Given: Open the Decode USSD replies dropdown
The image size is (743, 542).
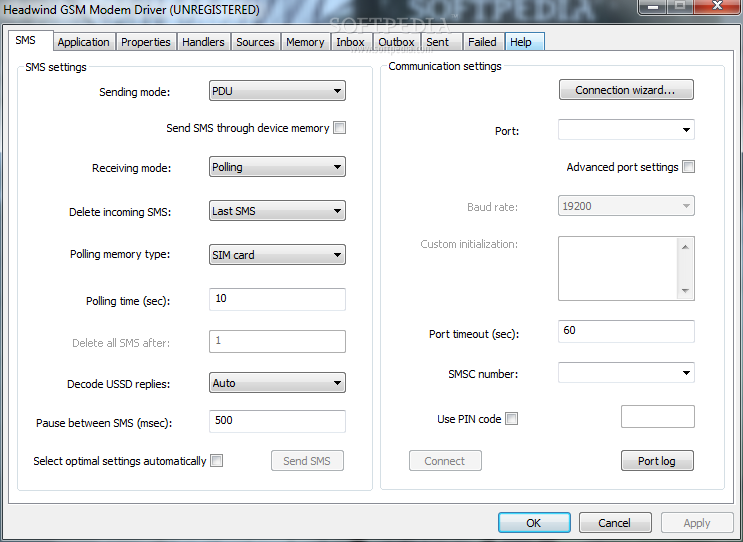Looking at the screenshot, I should click(x=277, y=383).
